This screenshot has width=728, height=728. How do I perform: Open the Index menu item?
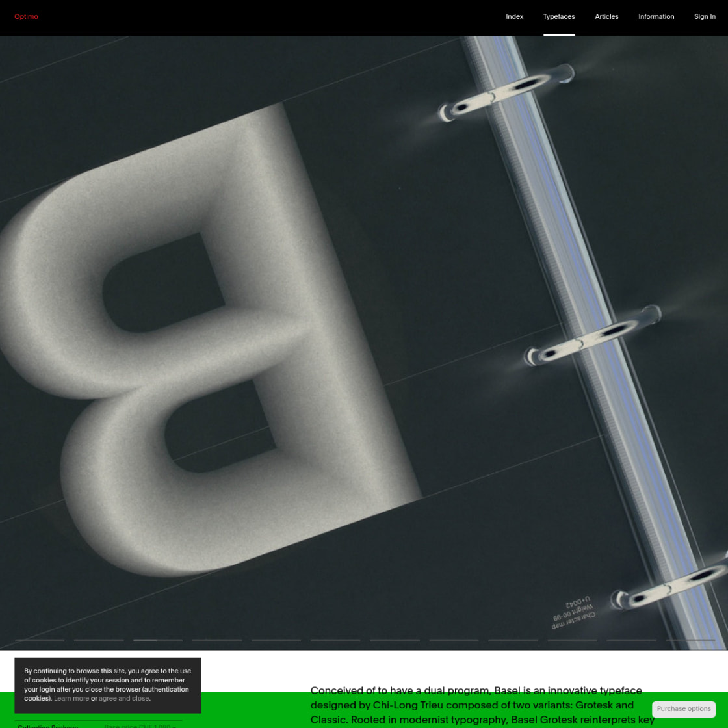click(514, 17)
